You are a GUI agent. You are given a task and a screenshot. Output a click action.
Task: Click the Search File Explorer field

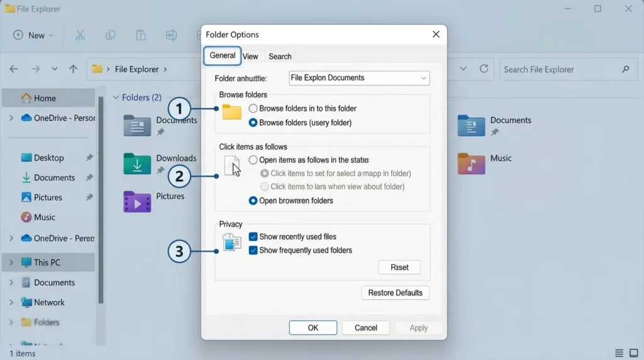(x=567, y=69)
